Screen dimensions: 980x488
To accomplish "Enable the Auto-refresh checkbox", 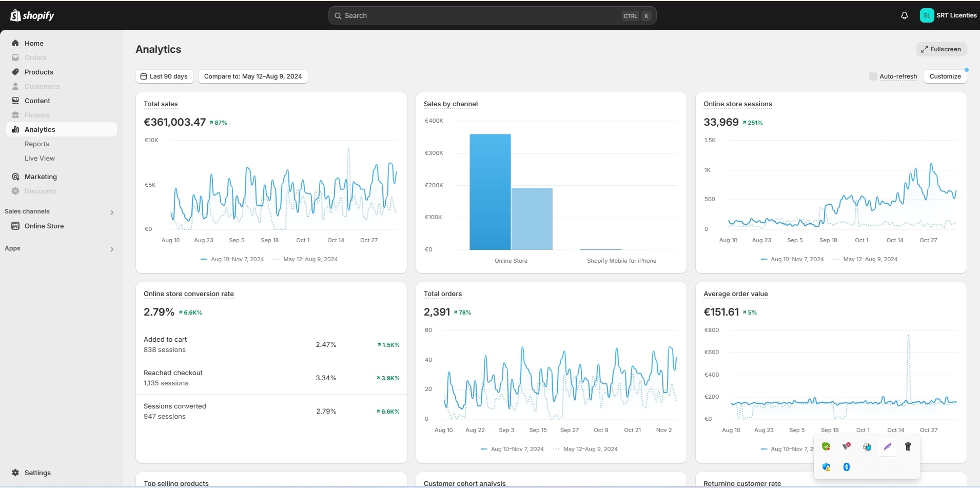I will 873,76.
